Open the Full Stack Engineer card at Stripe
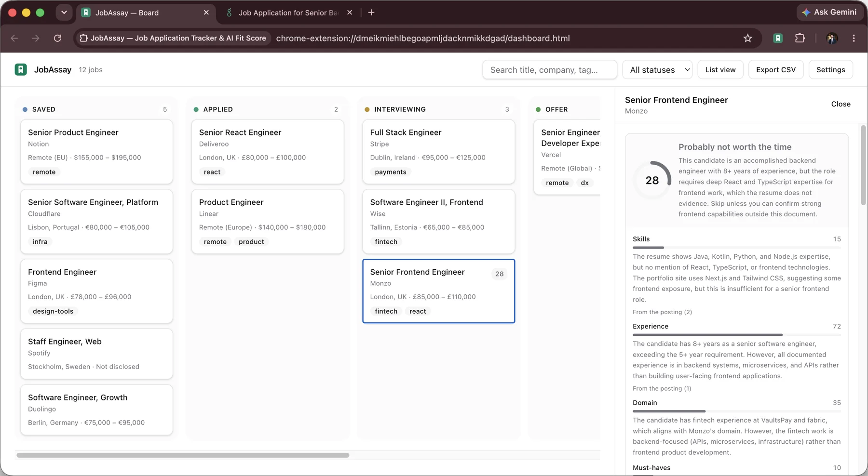The height and width of the screenshot is (476, 868). (x=439, y=152)
